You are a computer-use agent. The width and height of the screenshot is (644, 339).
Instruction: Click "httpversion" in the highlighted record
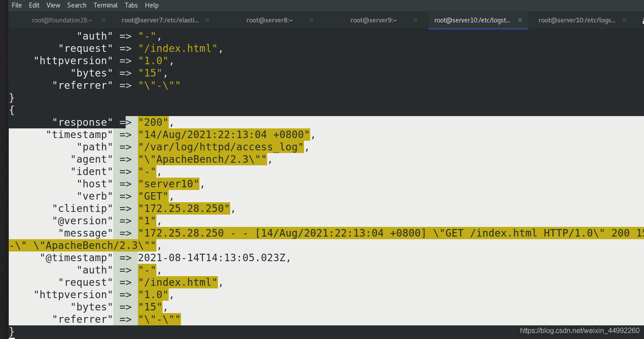coord(73,295)
